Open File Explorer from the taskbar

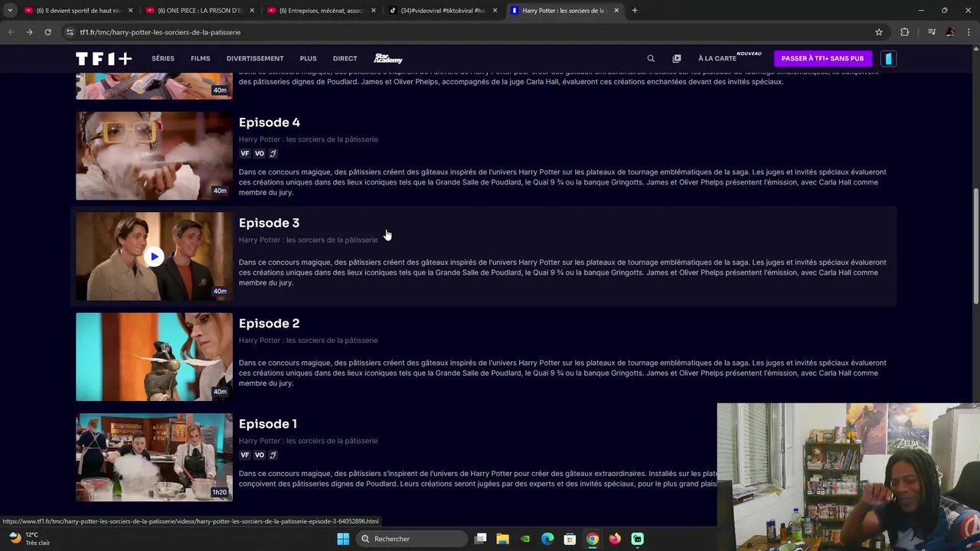click(503, 539)
